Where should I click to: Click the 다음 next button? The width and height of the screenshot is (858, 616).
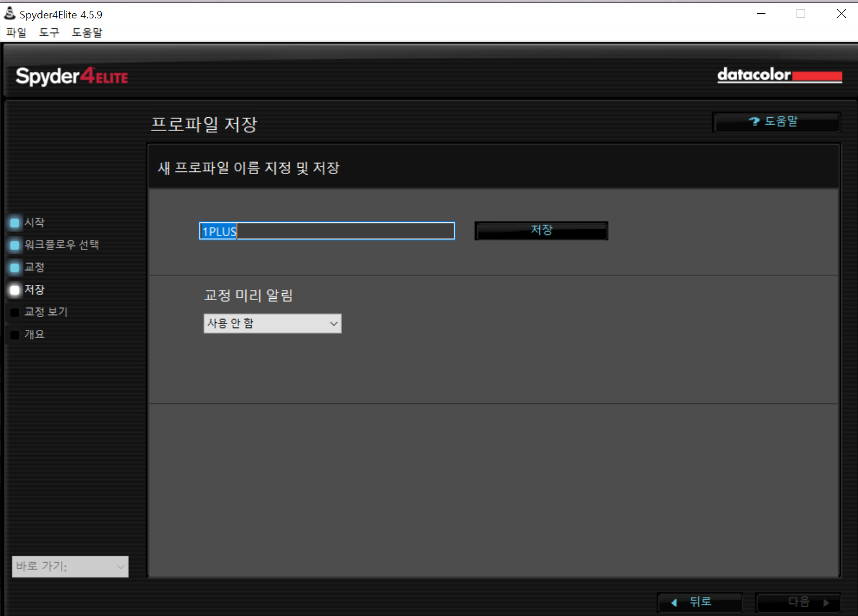(799, 602)
